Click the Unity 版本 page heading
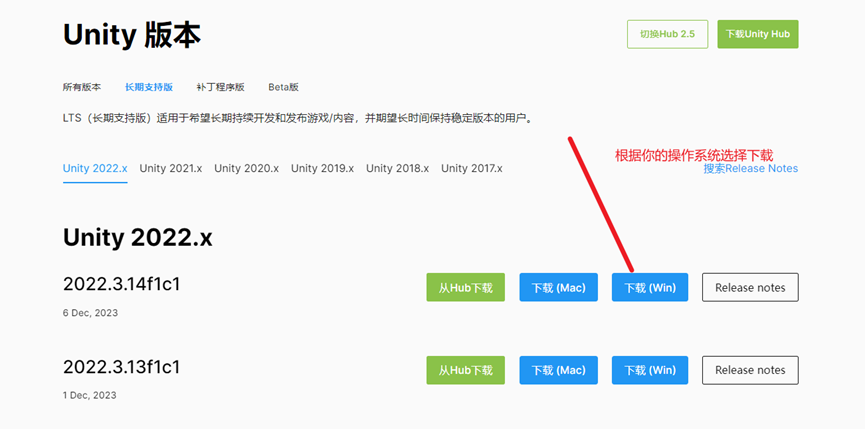The width and height of the screenshot is (865, 429). pyautogui.click(x=132, y=35)
